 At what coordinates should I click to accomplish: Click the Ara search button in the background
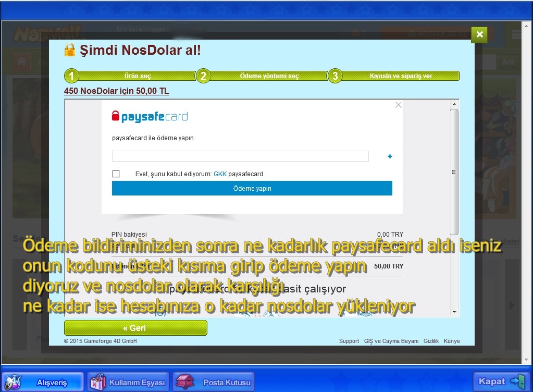point(508,62)
